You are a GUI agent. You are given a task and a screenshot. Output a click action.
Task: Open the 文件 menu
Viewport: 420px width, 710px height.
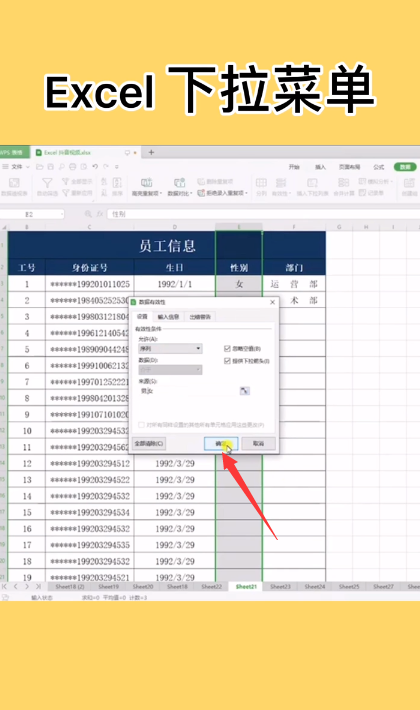[x=17, y=167]
